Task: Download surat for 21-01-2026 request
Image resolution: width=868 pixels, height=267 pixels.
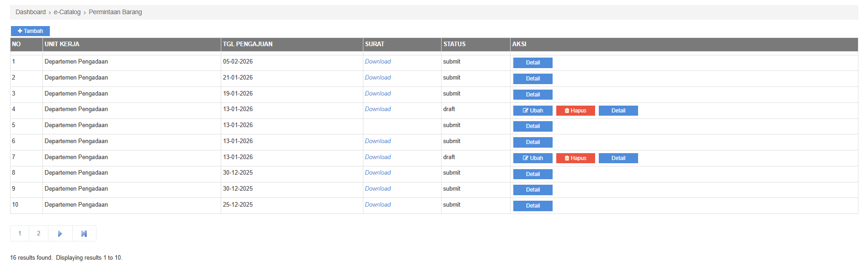Action: pos(378,78)
